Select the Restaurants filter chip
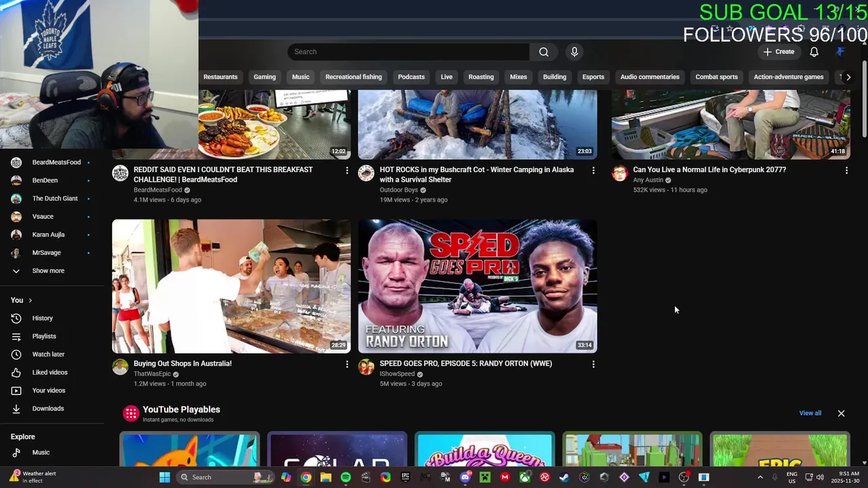 point(220,77)
